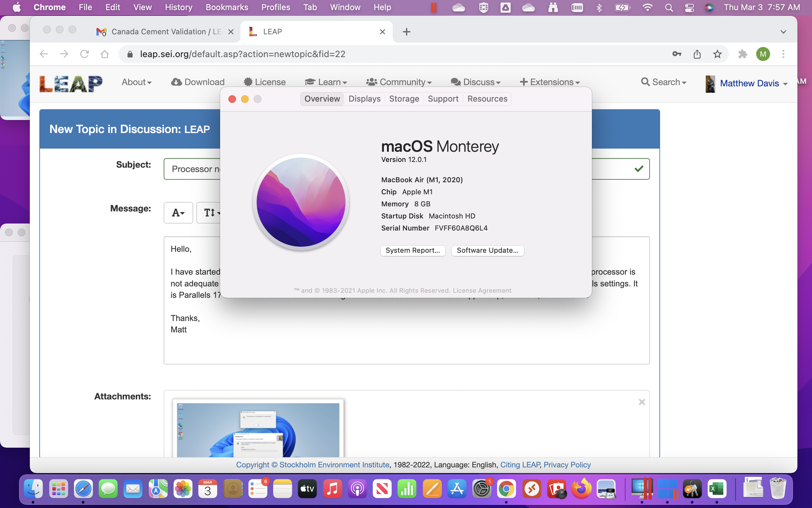812x508 pixels.
Task: Expand the Search dropdown
Action: pos(663,82)
